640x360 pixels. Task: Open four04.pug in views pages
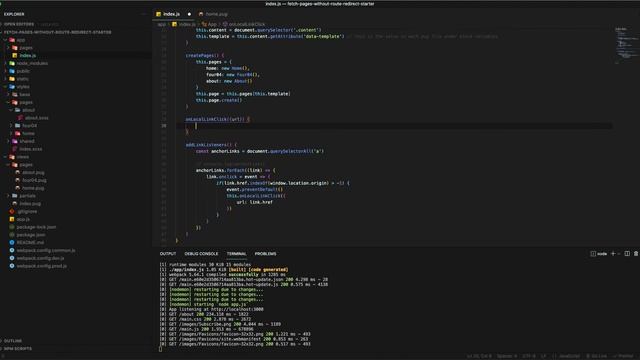click(x=34, y=180)
